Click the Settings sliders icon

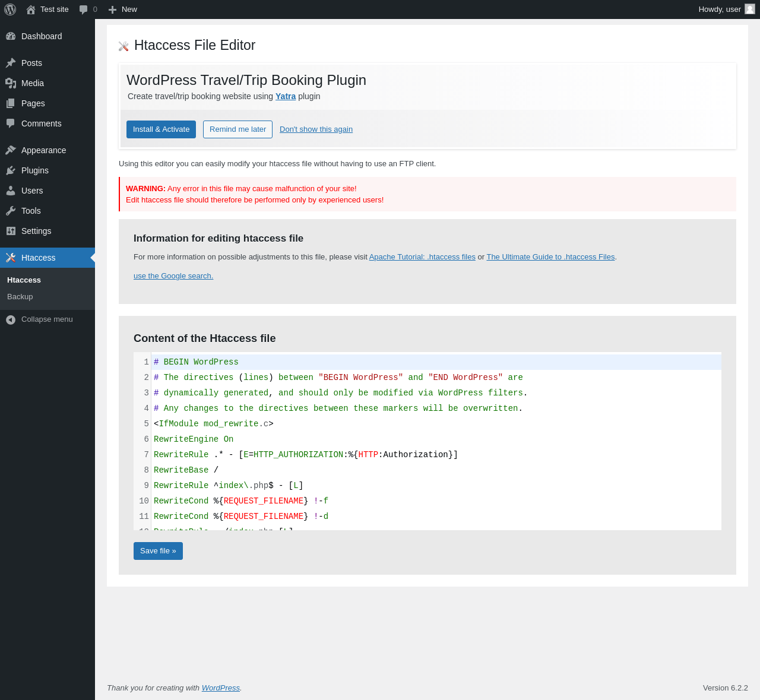click(x=11, y=231)
